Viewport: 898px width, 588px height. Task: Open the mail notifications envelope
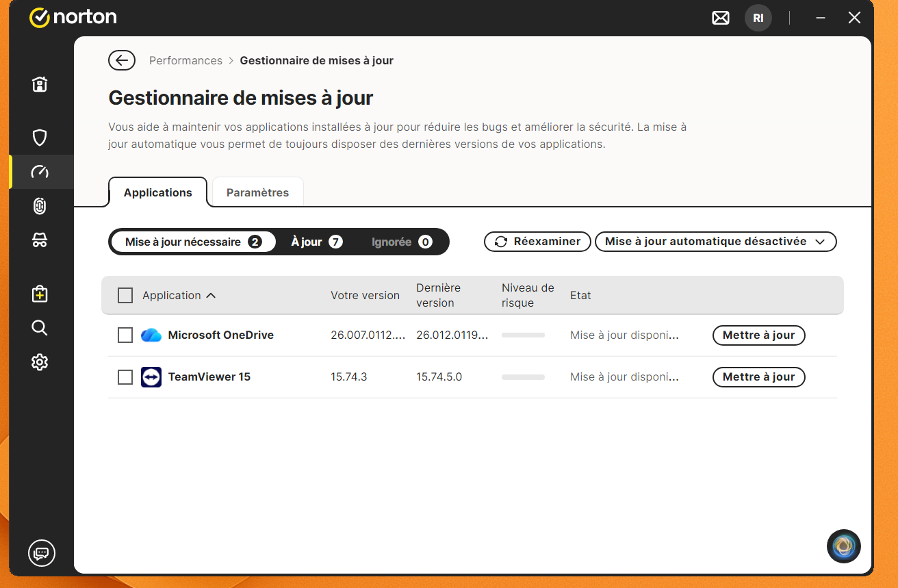[x=721, y=18]
